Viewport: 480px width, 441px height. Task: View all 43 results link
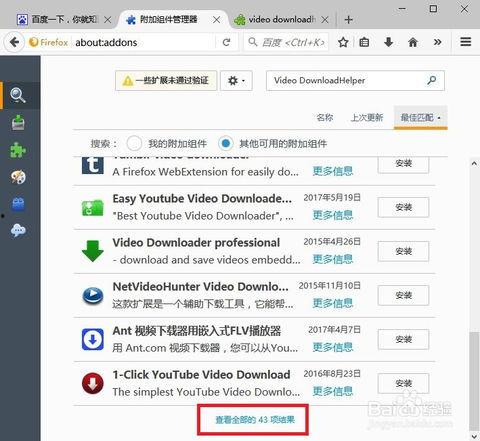pos(255,419)
